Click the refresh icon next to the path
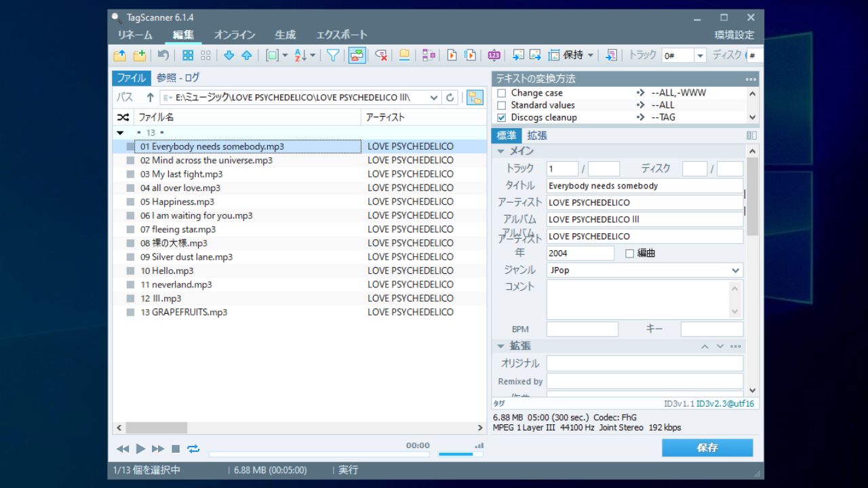 coord(450,98)
